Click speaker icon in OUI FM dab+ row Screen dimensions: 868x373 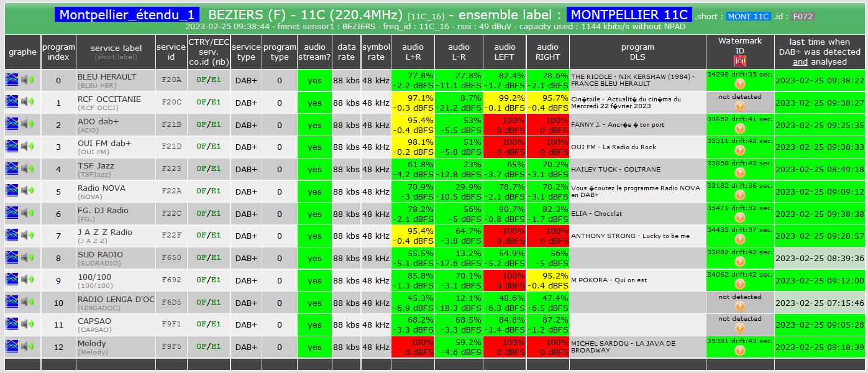tap(27, 146)
